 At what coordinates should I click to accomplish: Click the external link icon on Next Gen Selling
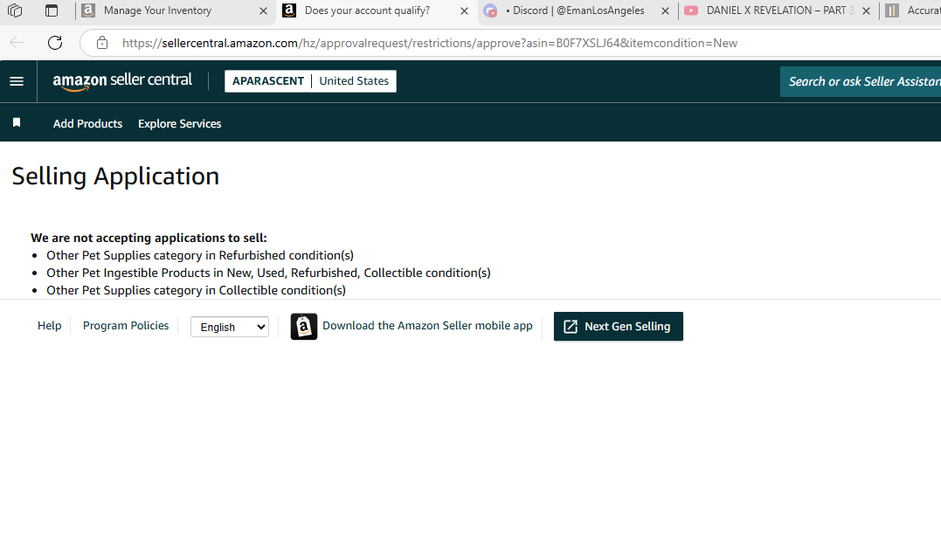coord(571,327)
